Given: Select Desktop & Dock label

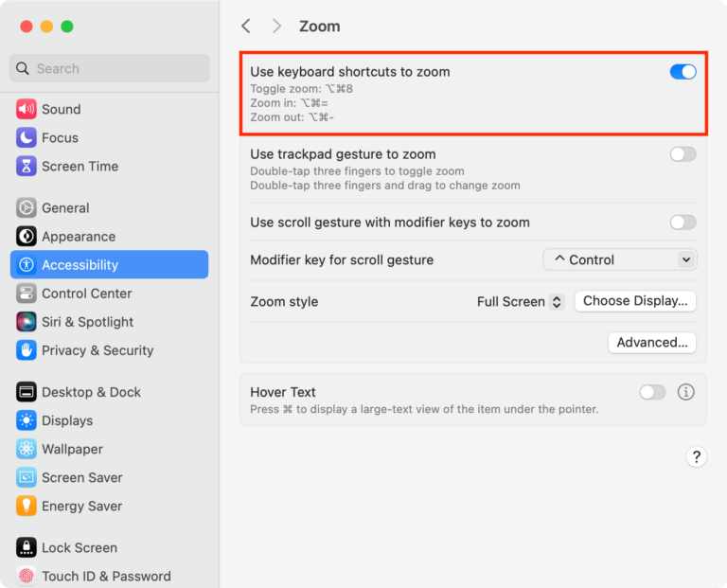Looking at the screenshot, I should tap(91, 392).
